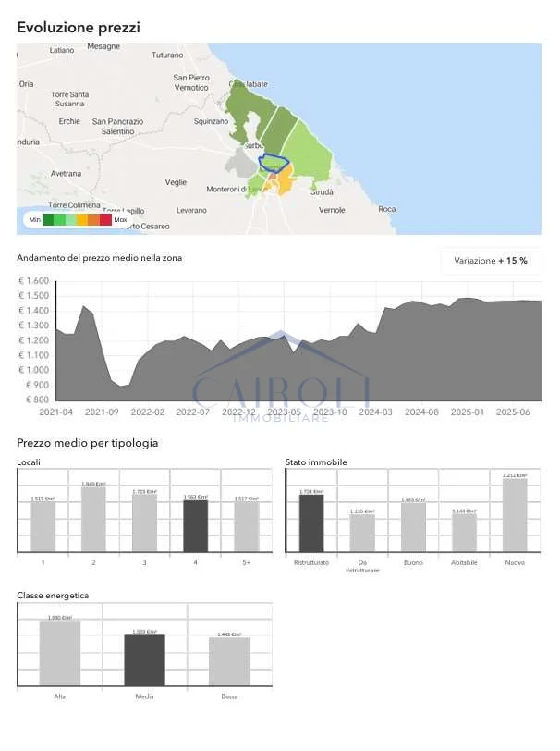Click the grey zone on the map
This screenshot has width=560, height=751.
click(x=241, y=163)
